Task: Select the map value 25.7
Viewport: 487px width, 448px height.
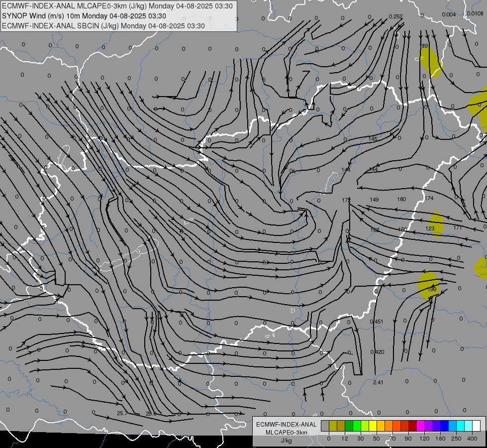Action: tap(122, 413)
